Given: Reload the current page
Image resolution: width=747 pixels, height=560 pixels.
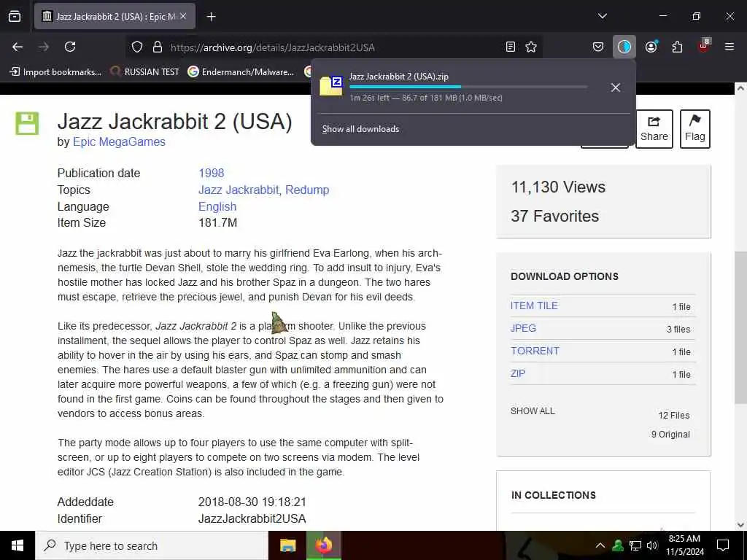Looking at the screenshot, I should click(70, 47).
